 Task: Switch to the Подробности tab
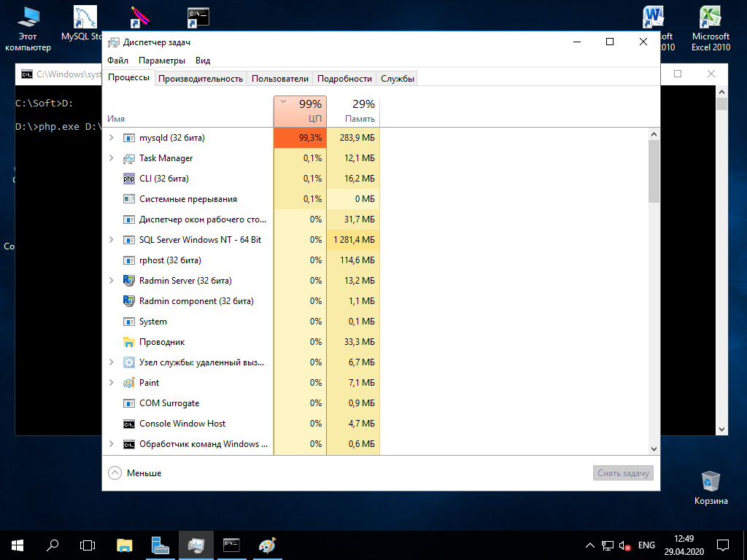[x=344, y=79]
